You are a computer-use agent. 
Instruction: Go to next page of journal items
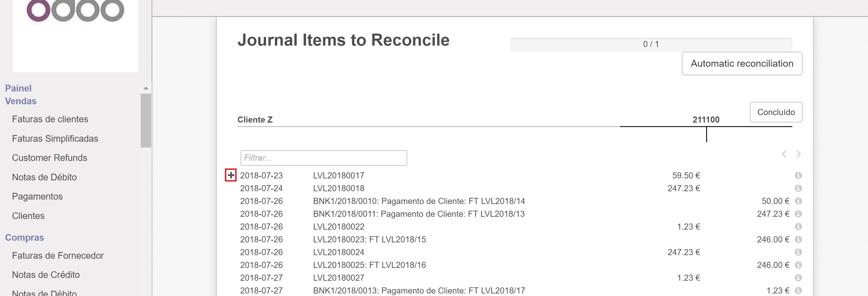coord(798,154)
